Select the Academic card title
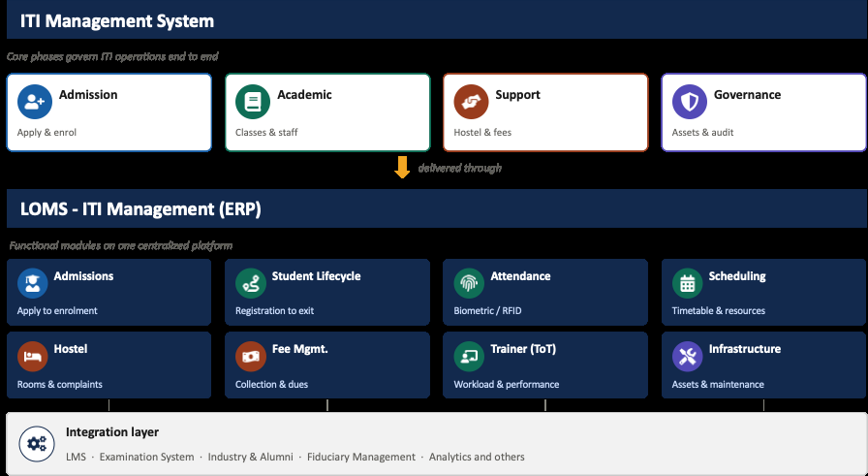This screenshot has height=476, width=868. (304, 95)
